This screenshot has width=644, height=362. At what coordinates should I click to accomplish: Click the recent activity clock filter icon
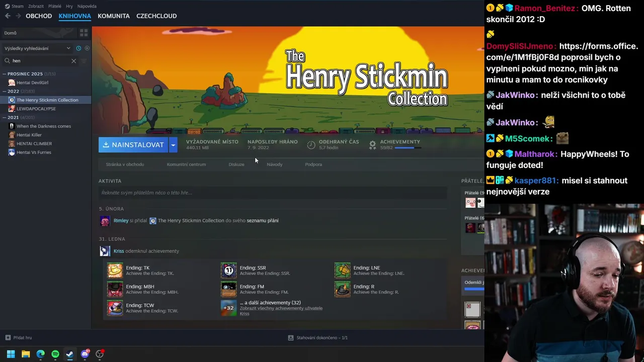(x=78, y=48)
